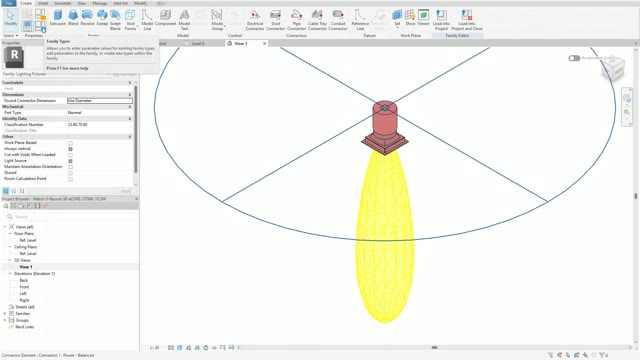The height and width of the screenshot is (360, 640).
Task: Click the Apply button in Properties
Action: point(126,191)
